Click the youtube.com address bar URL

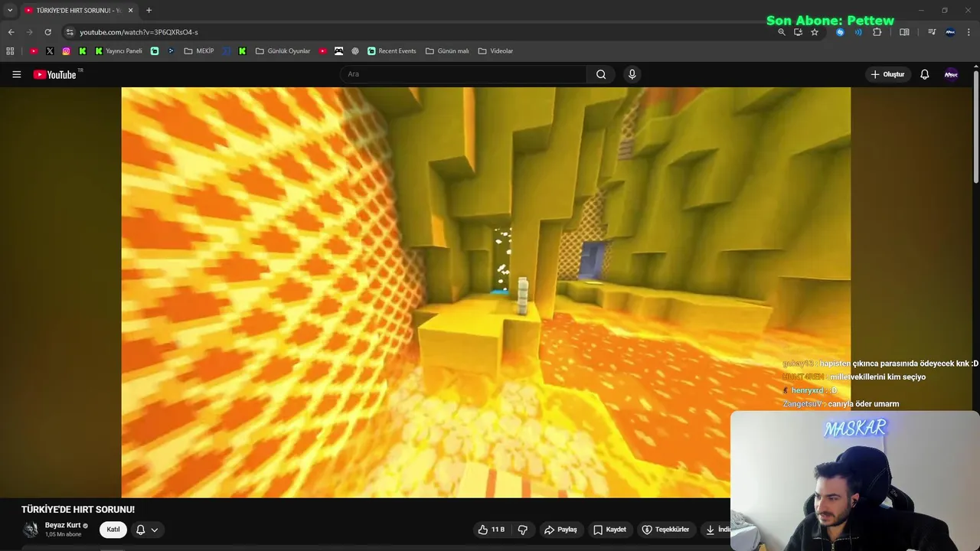coord(139,32)
